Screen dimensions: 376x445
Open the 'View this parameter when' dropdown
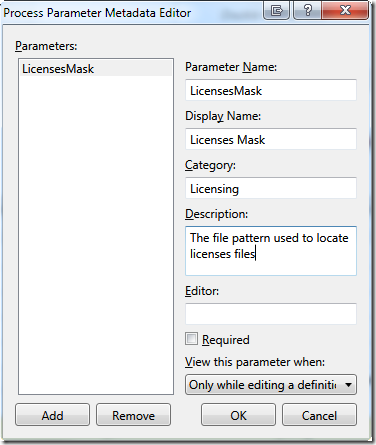point(271,385)
